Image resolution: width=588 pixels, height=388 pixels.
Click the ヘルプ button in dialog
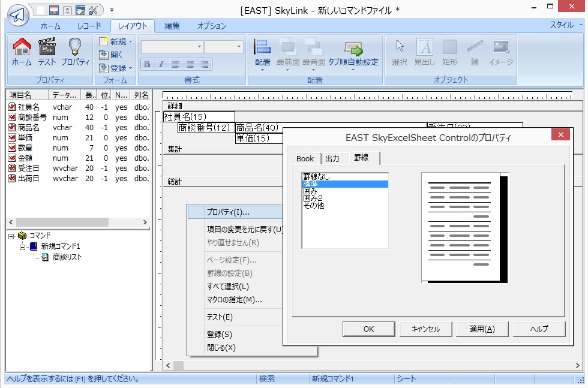tap(539, 329)
